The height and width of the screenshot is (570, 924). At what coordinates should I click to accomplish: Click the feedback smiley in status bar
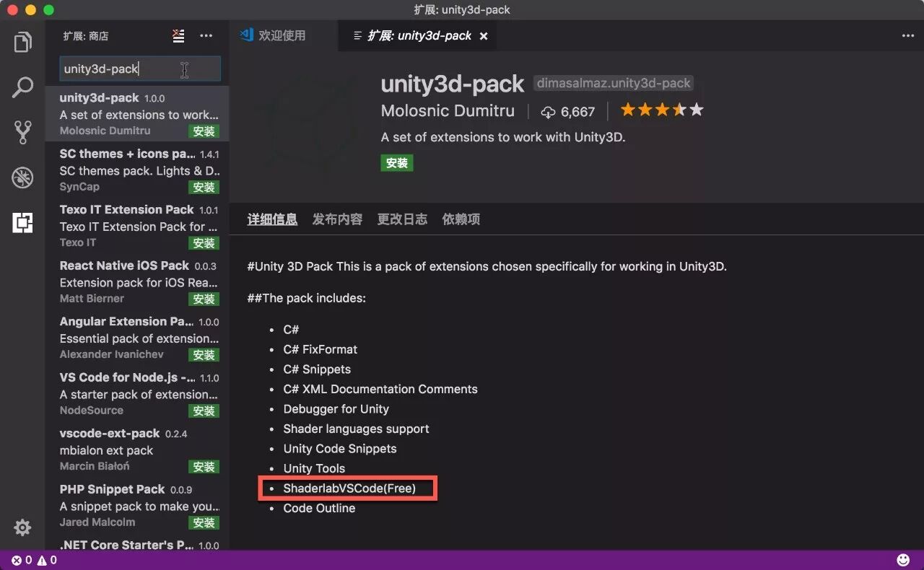pos(903,560)
